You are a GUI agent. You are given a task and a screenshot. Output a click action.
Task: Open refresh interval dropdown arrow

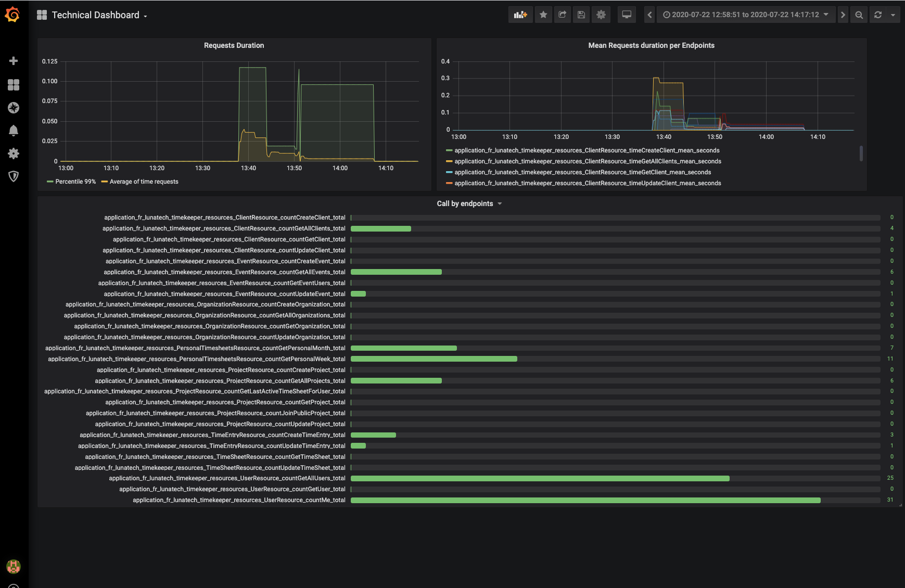pyautogui.click(x=893, y=15)
